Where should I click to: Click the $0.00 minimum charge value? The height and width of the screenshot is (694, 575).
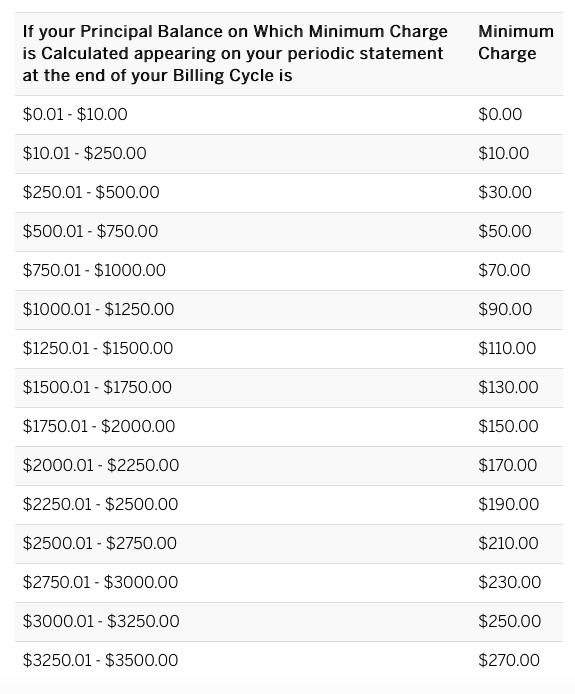(x=500, y=115)
